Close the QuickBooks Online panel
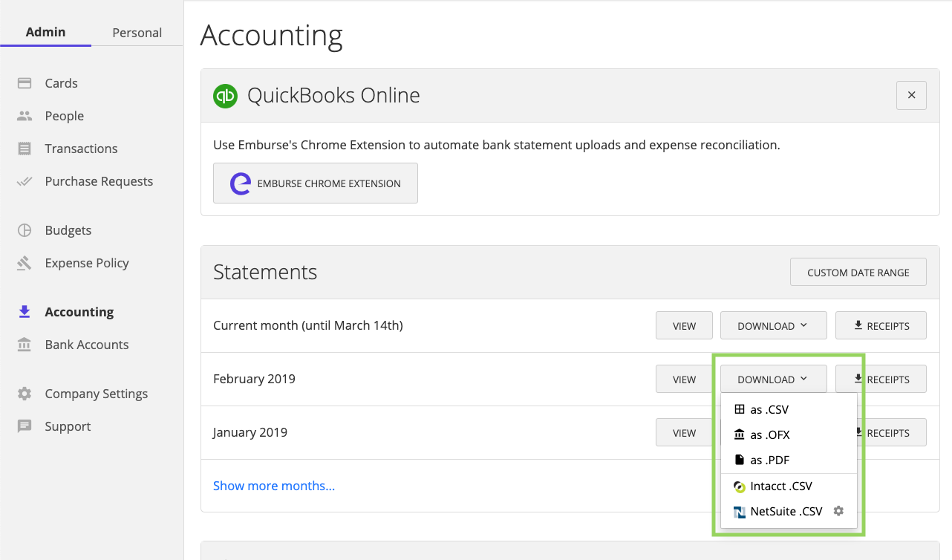Image resolution: width=952 pixels, height=560 pixels. pos(911,95)
